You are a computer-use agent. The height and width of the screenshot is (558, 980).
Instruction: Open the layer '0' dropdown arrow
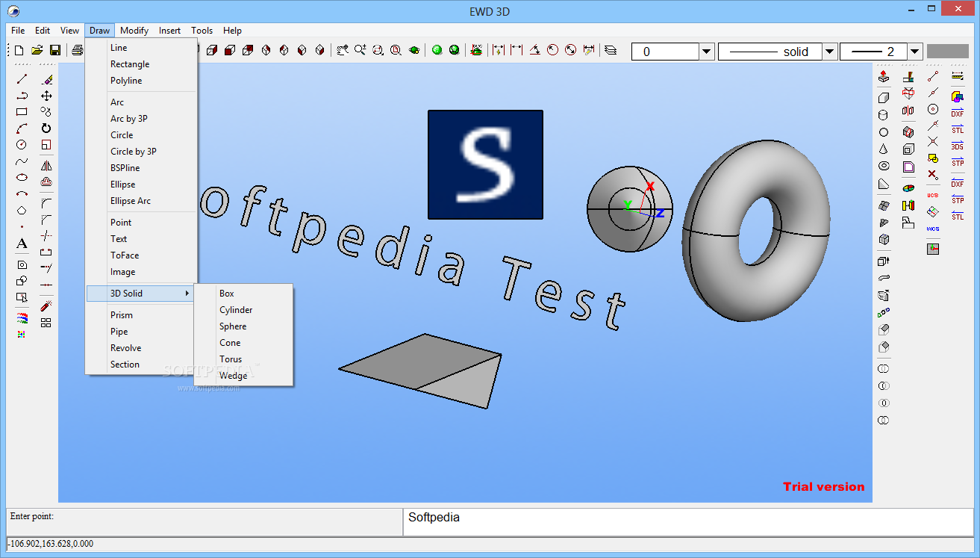[x=706, y=52]
